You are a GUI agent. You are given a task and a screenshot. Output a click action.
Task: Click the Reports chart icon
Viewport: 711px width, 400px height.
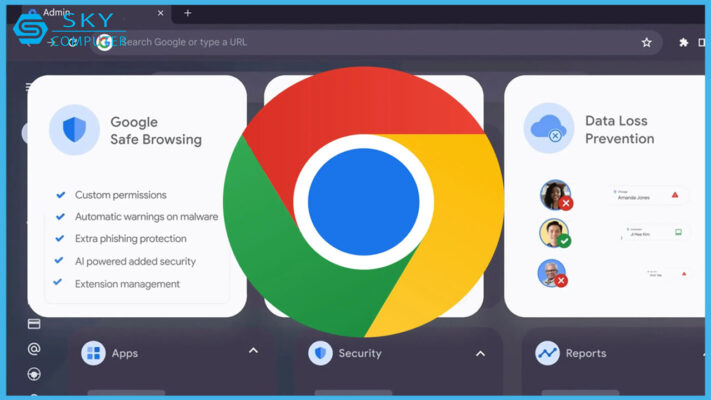coord(547,353)
